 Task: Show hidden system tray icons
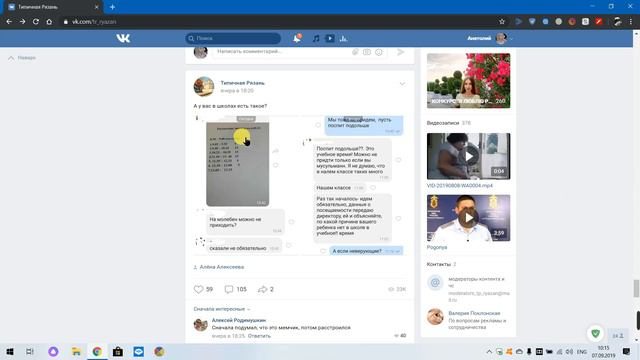pos(489,351)
